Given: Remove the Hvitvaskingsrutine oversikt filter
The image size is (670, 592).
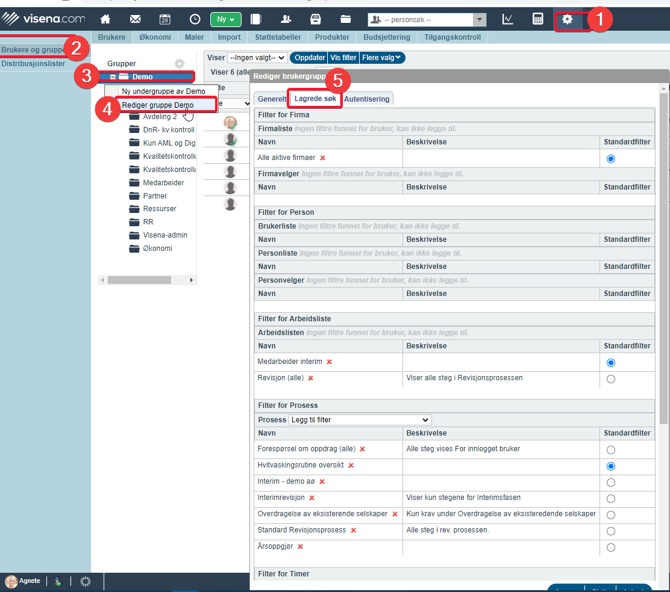Looking at the screenshot, I should (351, 465).
